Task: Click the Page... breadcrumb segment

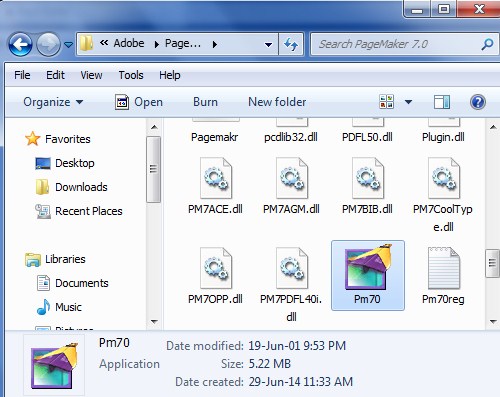Action: (183, 43)
